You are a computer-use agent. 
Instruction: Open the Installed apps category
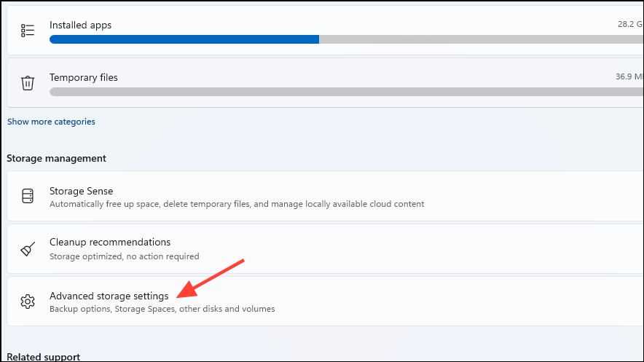[325, 31]
